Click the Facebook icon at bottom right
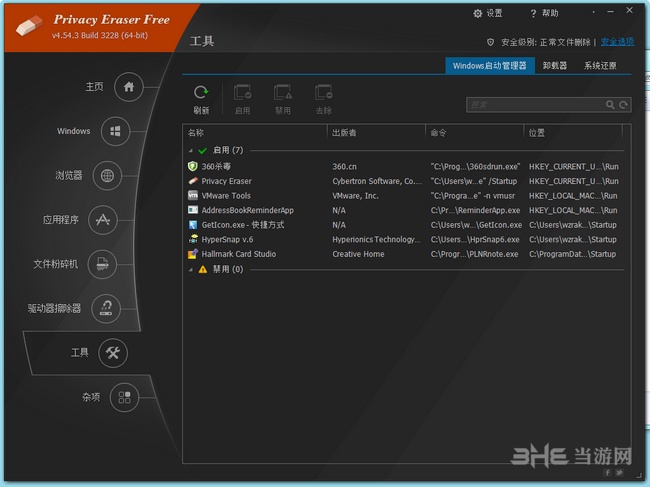Screen dimensions: 650x487 [608, 472]
